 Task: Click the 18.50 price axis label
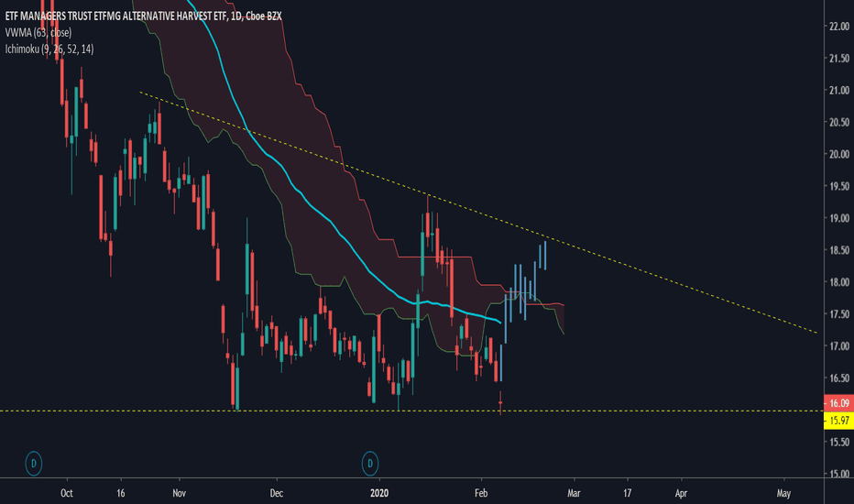838,250
